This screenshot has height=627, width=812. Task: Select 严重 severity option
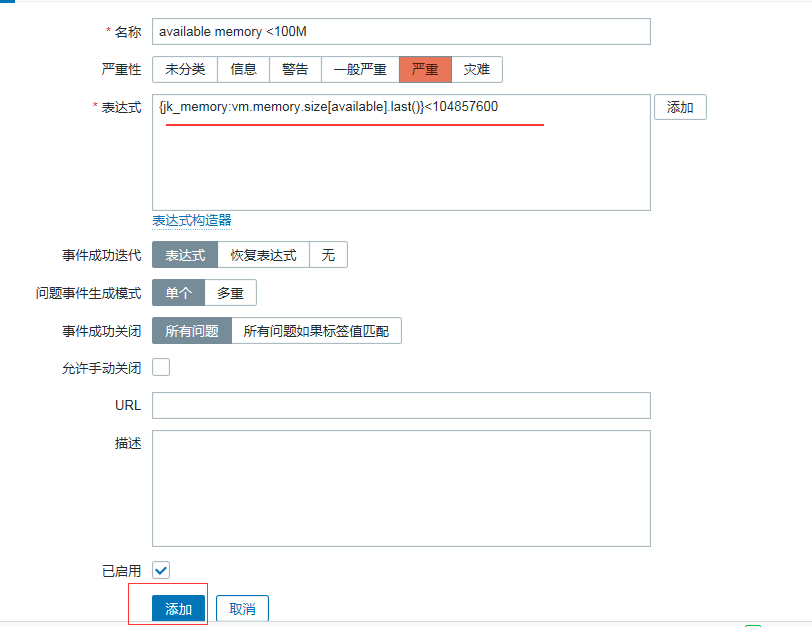click(x=425, y=69)
